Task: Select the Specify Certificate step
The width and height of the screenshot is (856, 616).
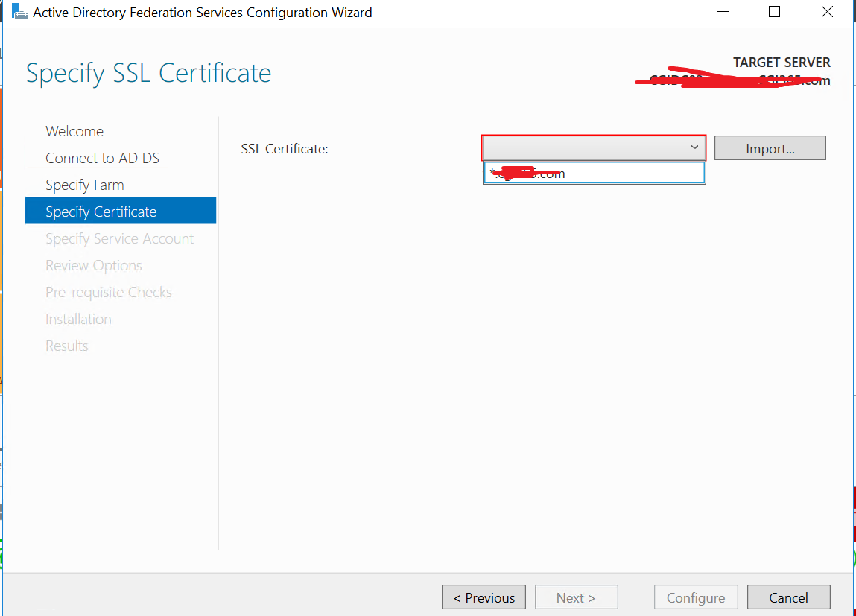Action: coord(101,212)
